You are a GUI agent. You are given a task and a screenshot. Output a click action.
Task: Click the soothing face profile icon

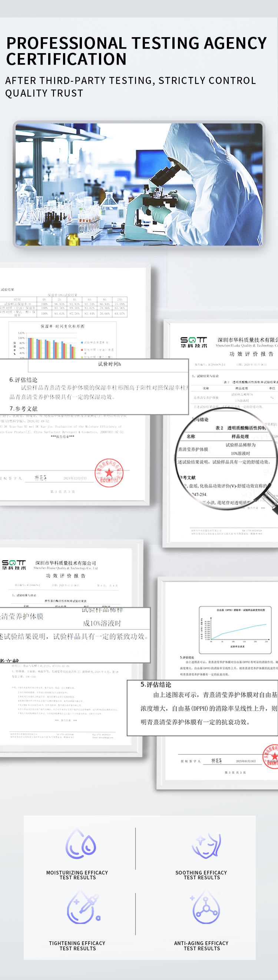(206, 844)
